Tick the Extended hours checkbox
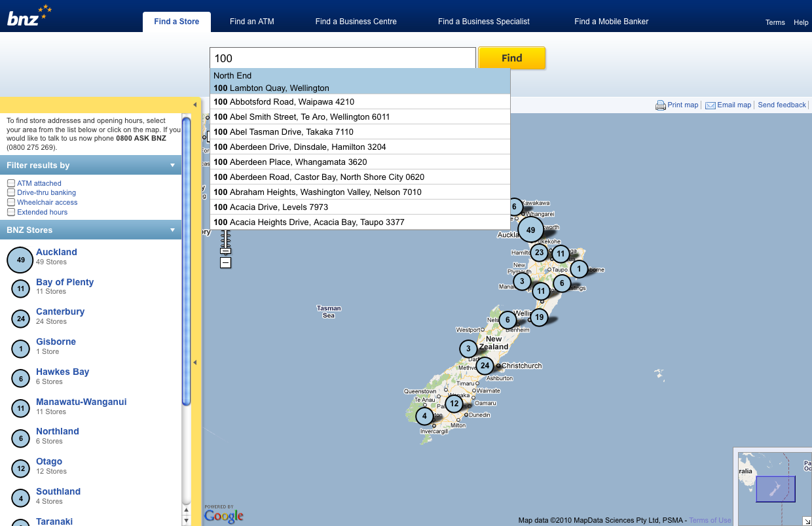This screenshot has width=812, height=526. 11,212
